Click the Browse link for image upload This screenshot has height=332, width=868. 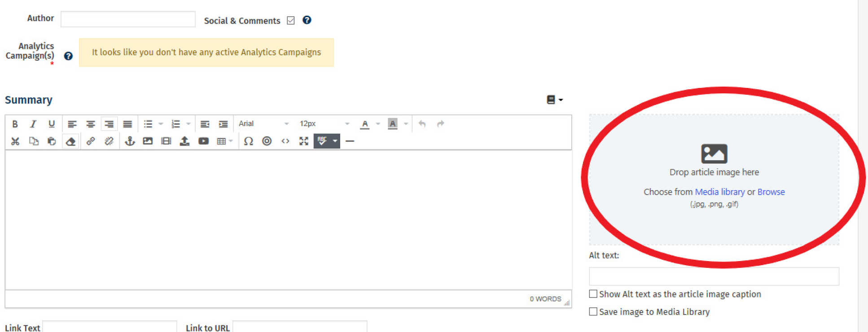(x=771, y=192)
